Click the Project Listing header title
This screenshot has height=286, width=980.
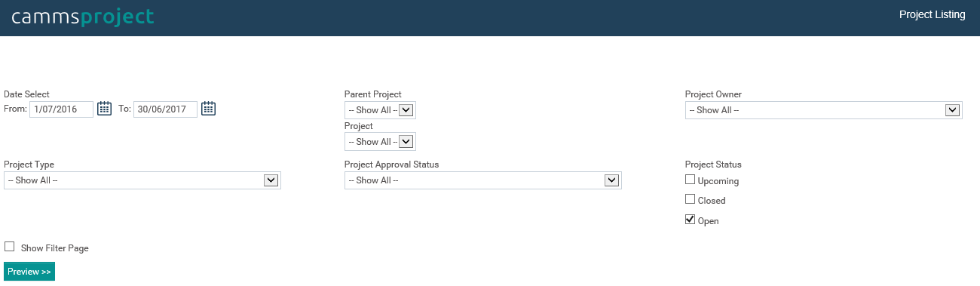(x=933, y=15)
